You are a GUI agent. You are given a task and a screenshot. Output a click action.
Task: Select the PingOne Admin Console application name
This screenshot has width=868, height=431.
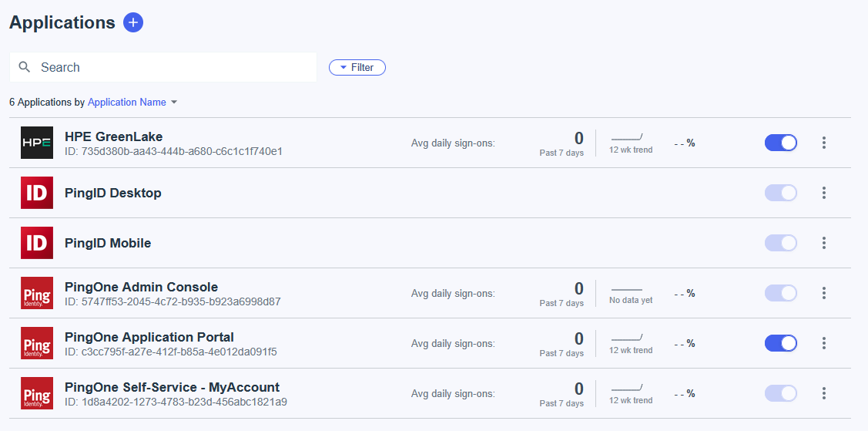coord(141,287)
